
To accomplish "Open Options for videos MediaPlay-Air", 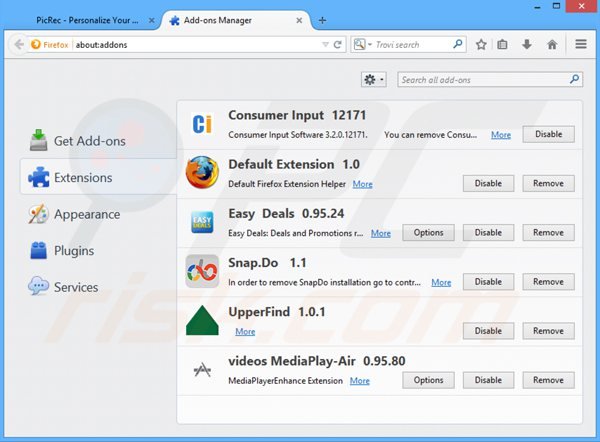I will [x=428, y=380].
